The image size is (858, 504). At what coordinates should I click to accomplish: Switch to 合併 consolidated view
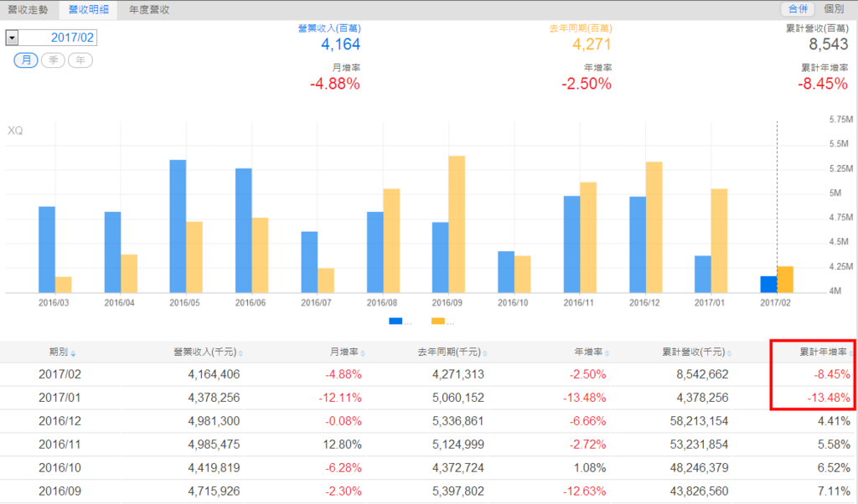click(x=798, y=8)
